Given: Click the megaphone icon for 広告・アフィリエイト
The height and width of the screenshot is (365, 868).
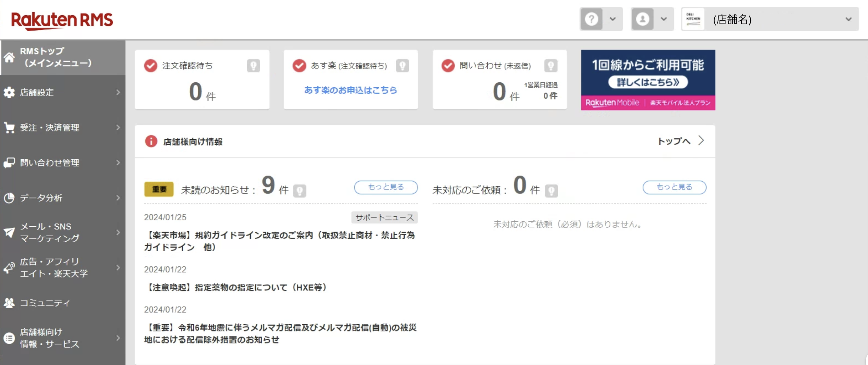Looking at the screenshot, I should pos(9,268).
